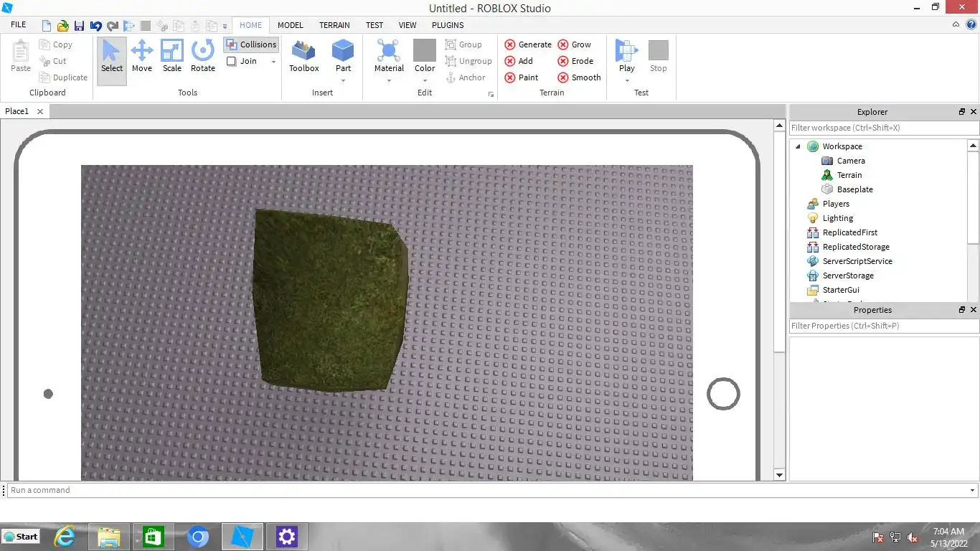Select the terrain Paint tool
Screen dimensions: 980x551
pyautogui.click(x=522, y=77)
